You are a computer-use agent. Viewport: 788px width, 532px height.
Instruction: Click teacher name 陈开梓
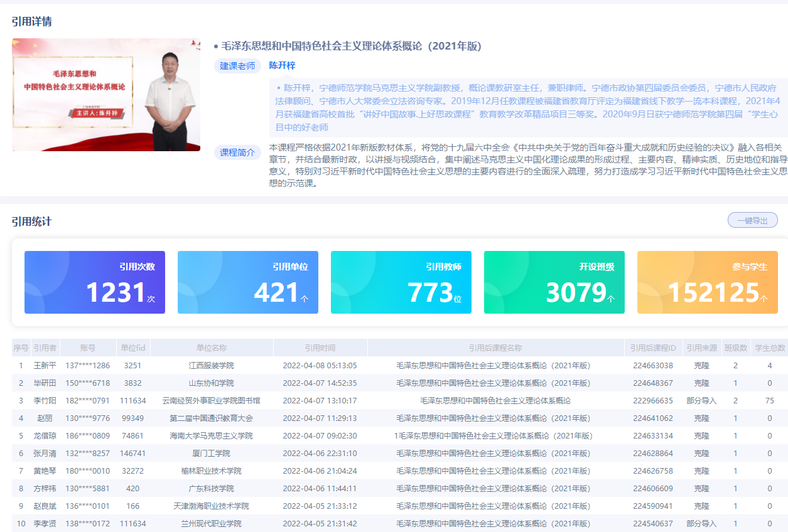(282, 65)
